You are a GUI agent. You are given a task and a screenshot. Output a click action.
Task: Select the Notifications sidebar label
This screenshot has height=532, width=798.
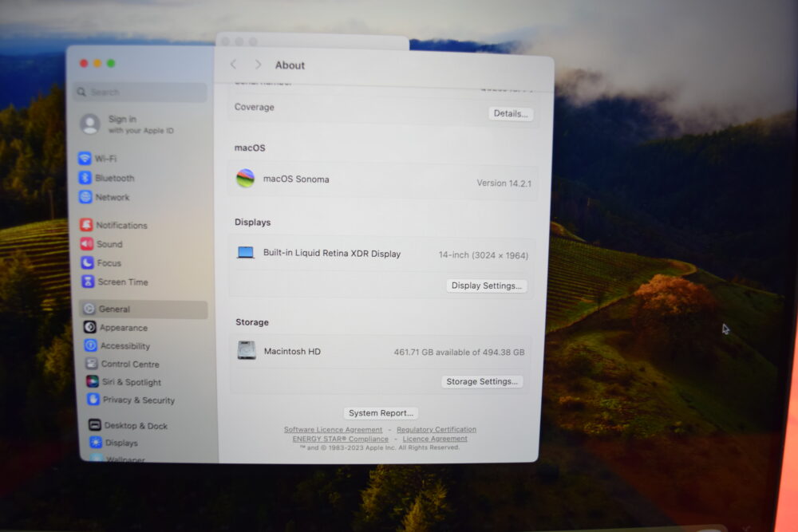click(121, 225)
